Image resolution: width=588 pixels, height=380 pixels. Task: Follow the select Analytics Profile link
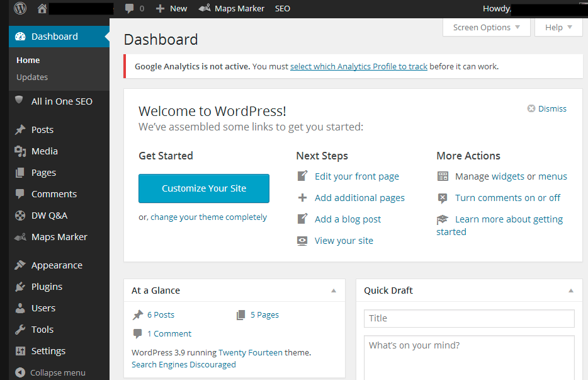358,66
